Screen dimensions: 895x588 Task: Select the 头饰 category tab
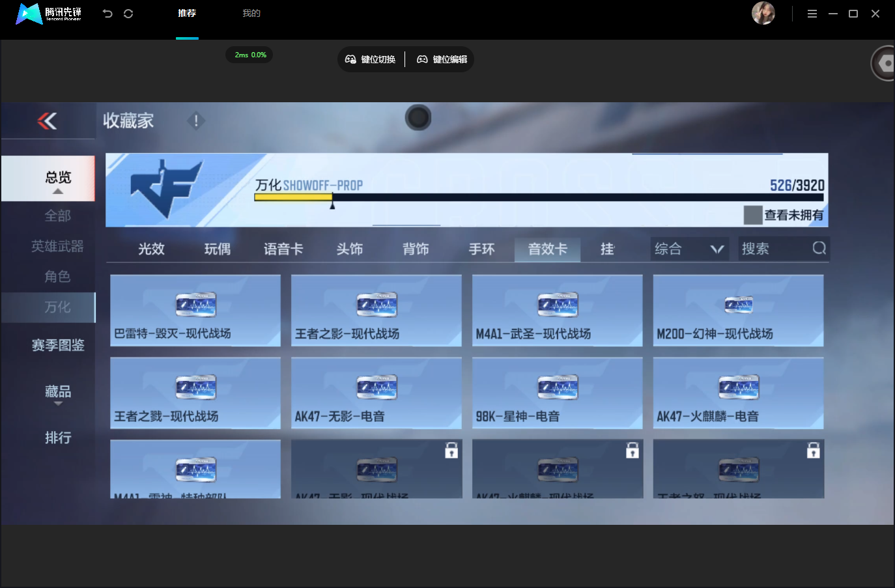[350, 249]
